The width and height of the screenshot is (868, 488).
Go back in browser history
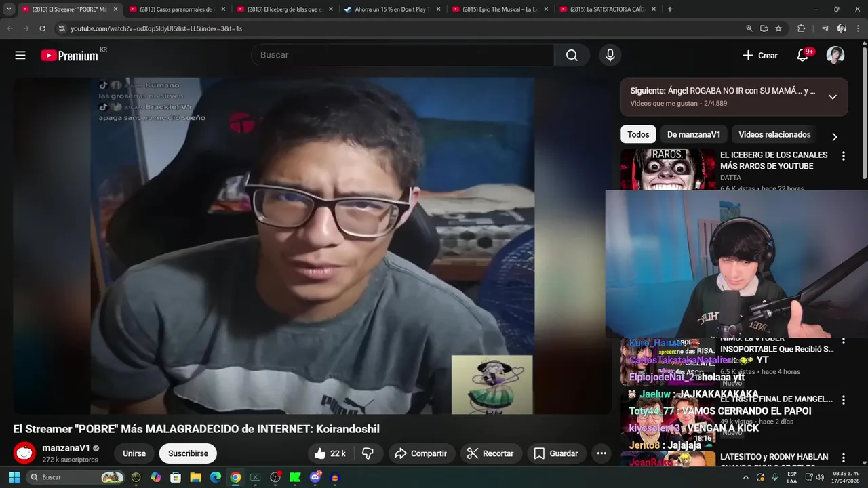click(9, 28)
